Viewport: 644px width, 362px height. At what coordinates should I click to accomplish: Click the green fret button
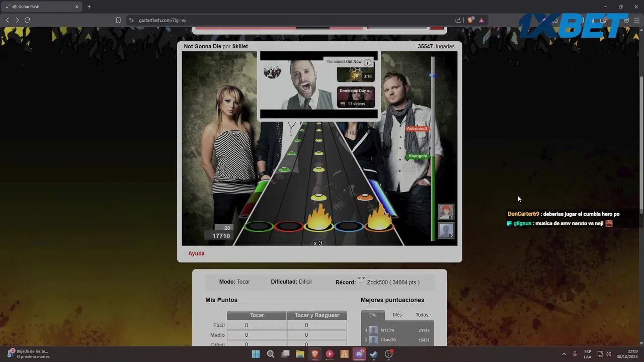(259, 226)
